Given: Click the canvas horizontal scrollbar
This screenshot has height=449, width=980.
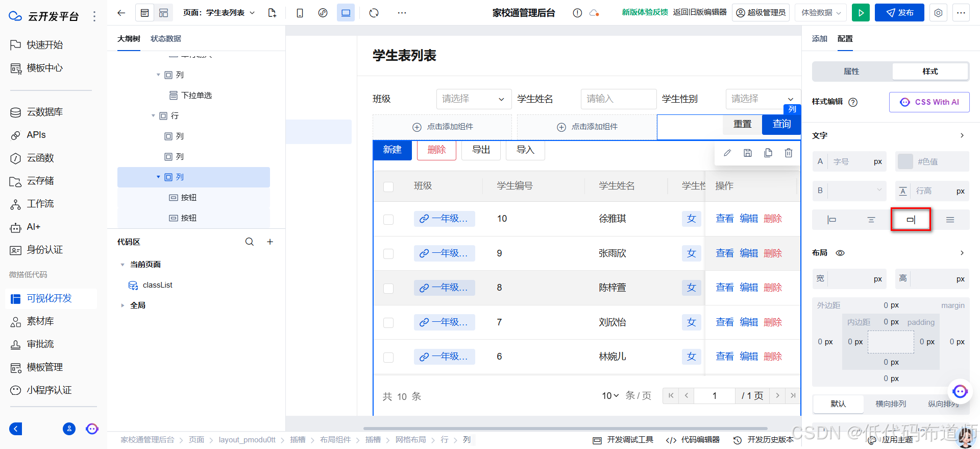Looking at the screenshot, I should pyautogui.click(x=565, y=429).
